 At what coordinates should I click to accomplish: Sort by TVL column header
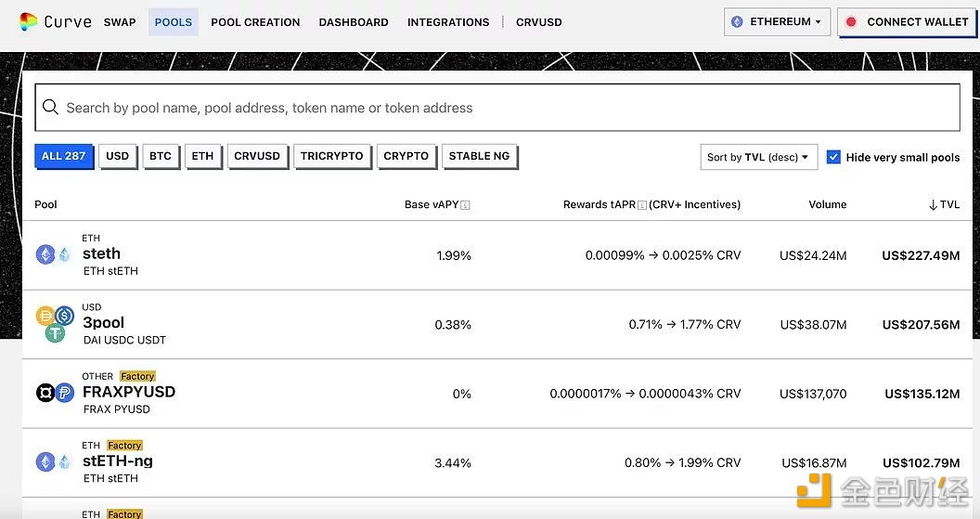click(x=945, y=204)
